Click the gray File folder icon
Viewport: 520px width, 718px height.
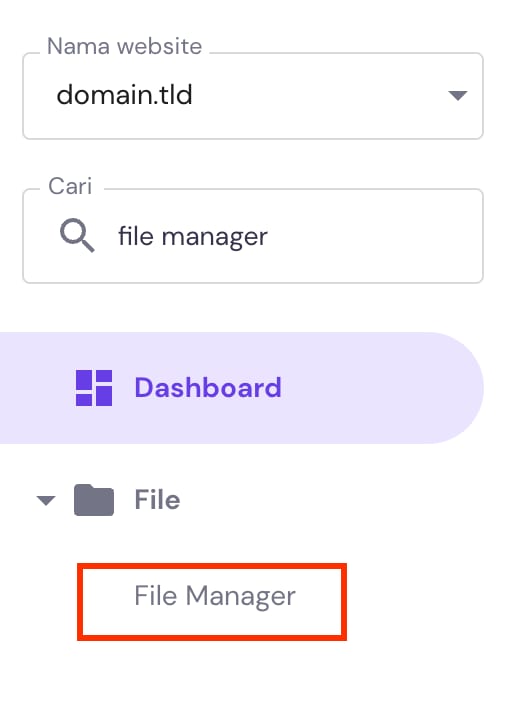[94, 500]
